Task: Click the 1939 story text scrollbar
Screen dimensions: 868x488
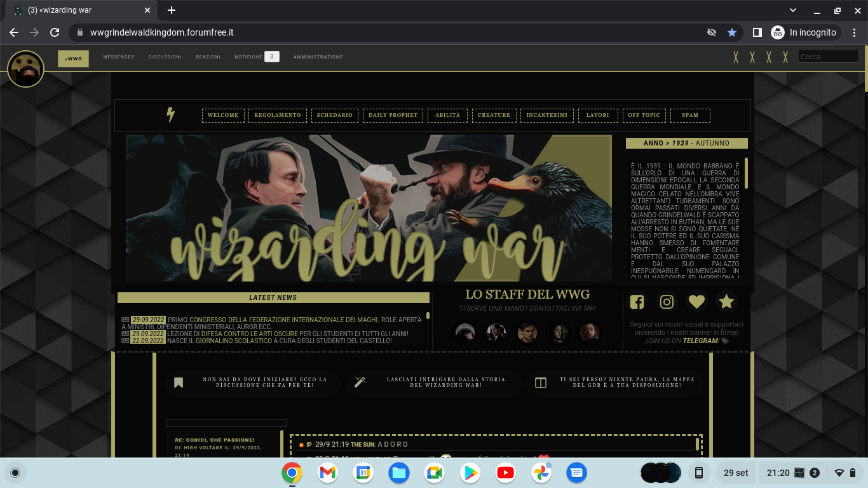Action: (x=746, y=173)
